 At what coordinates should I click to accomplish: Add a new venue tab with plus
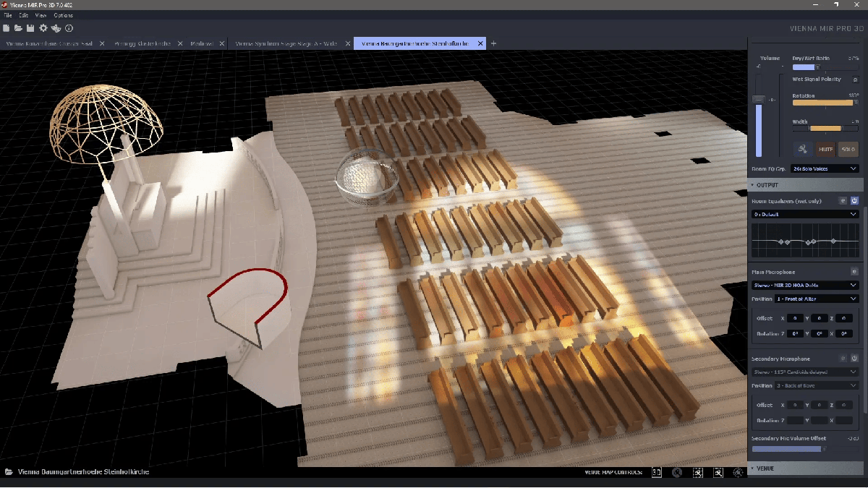click(x=494, y=43)
